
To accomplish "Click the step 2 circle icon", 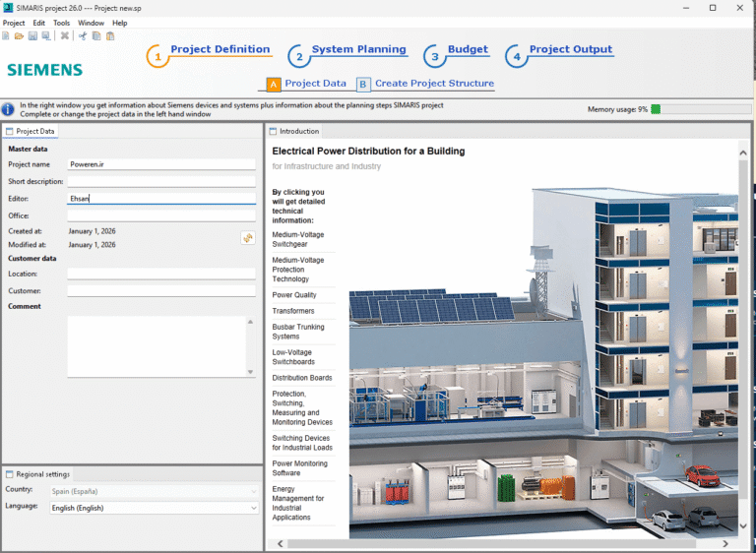I will (299, 57).
